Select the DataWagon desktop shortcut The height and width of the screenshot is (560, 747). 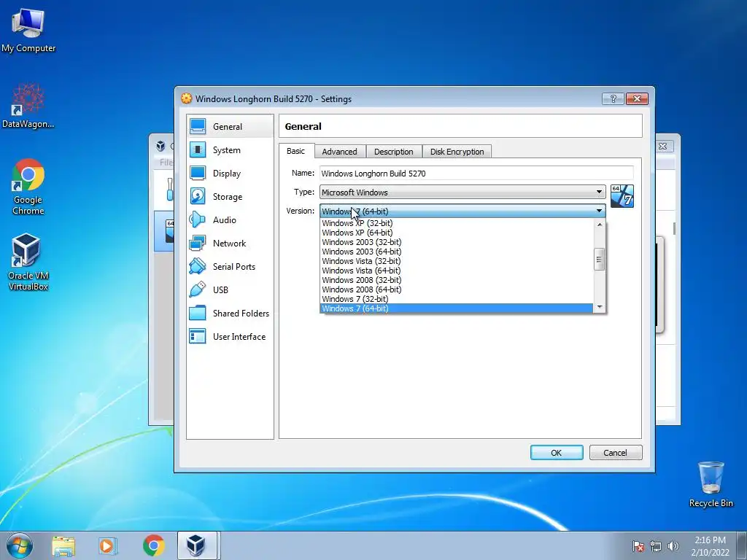28,106
